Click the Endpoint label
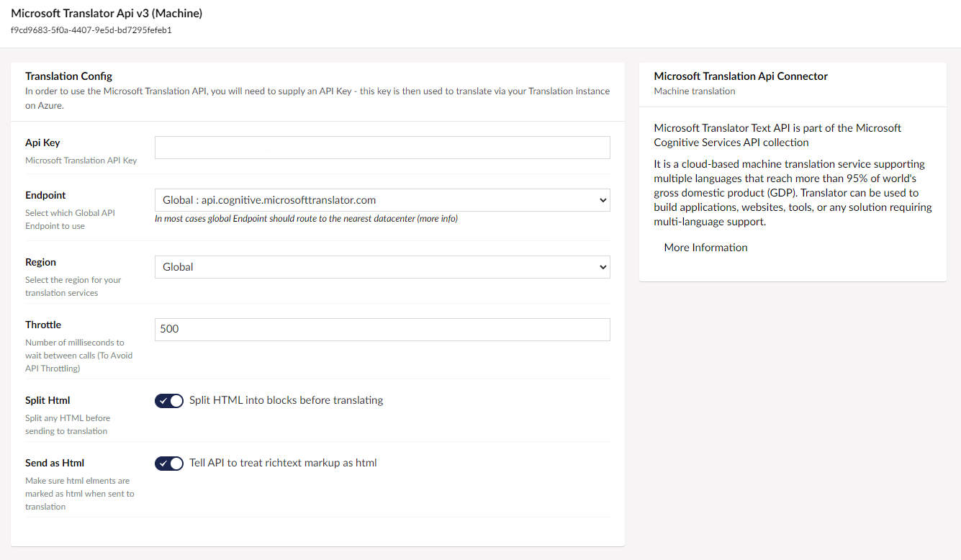 45,196
